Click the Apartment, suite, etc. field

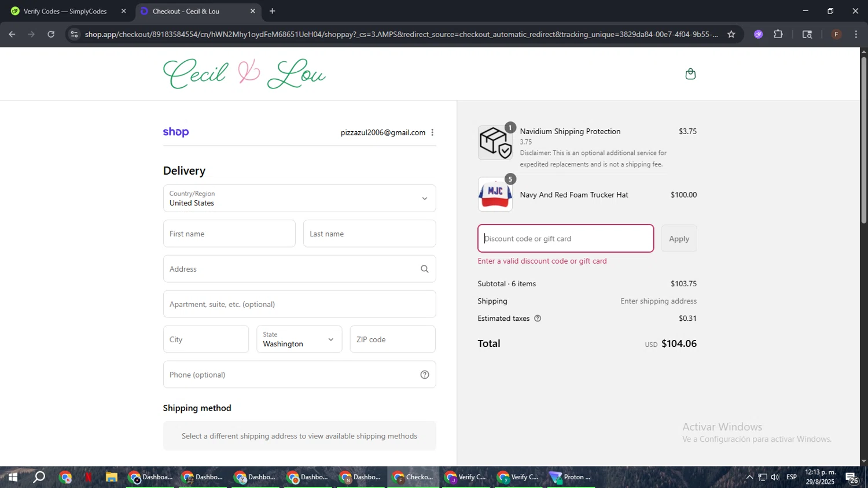pos(299,304)
